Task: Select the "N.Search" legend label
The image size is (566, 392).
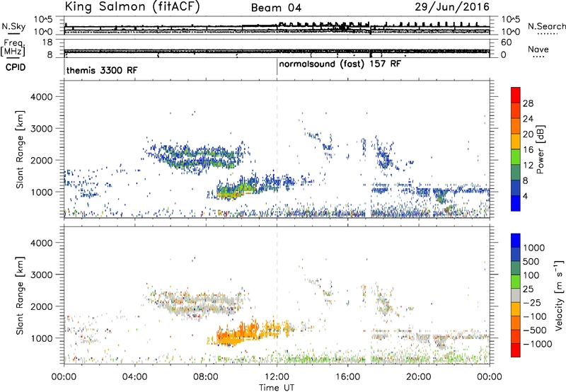Action: 546,26
